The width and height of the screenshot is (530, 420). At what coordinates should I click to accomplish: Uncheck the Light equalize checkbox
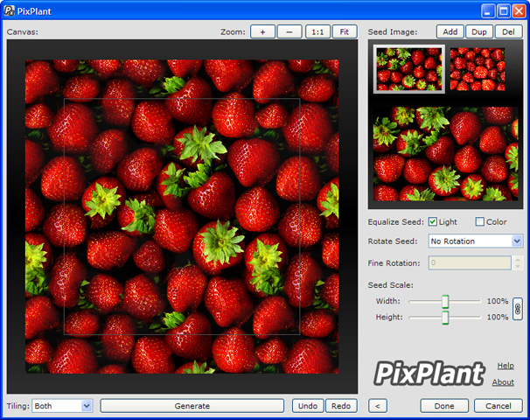click(433, 221)
